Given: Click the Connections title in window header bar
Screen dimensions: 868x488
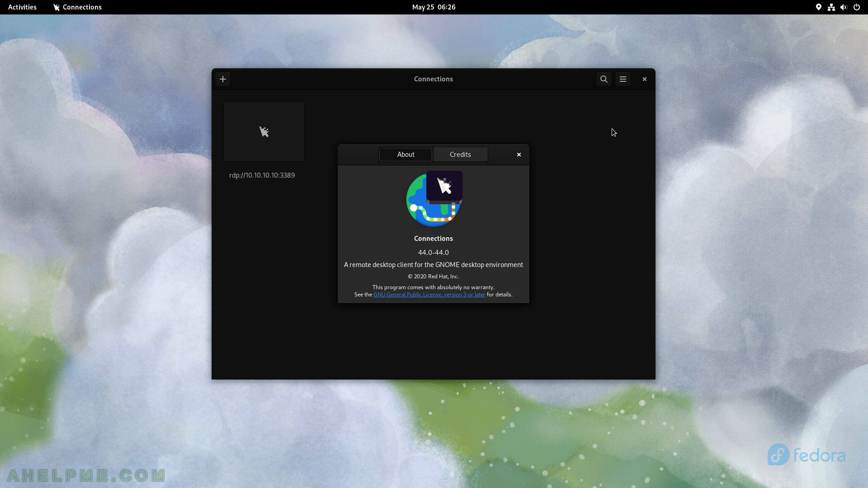Looking at the screenshot, I should coord(433,79).
